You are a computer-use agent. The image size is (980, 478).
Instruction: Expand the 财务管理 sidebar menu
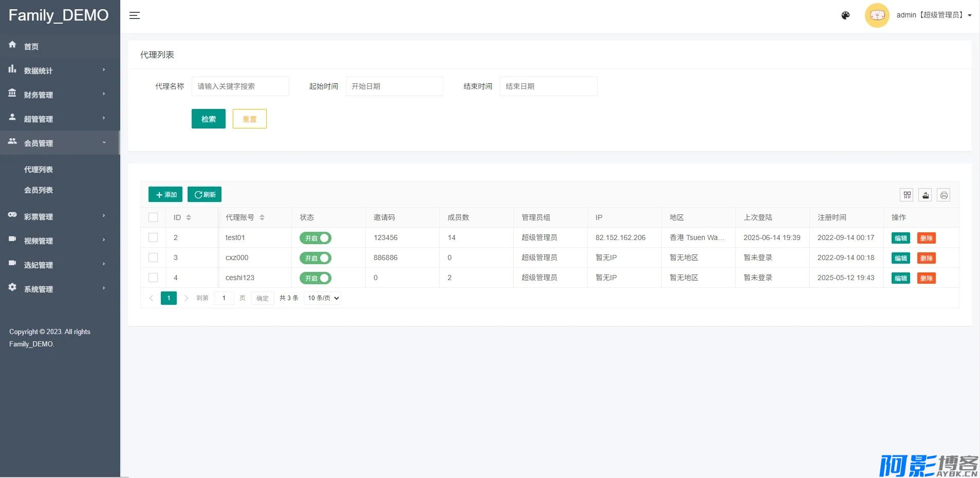coord(60,95)
